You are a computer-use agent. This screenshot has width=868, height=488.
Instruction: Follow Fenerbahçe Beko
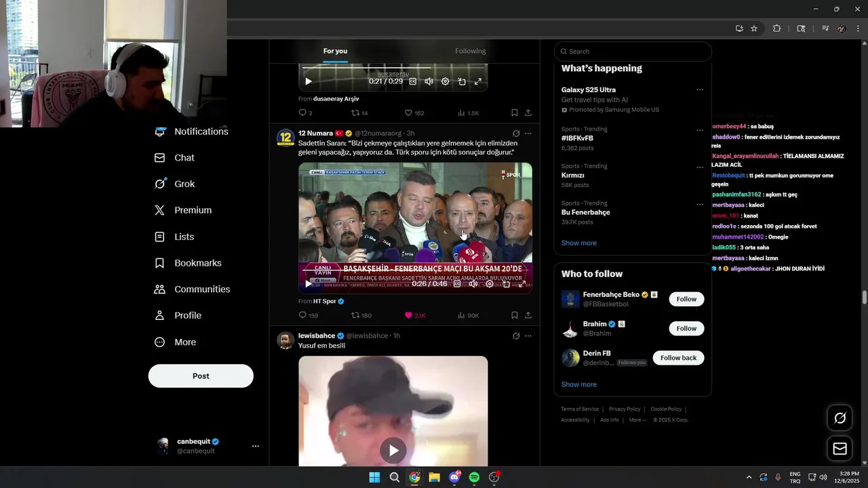(686, 299)
